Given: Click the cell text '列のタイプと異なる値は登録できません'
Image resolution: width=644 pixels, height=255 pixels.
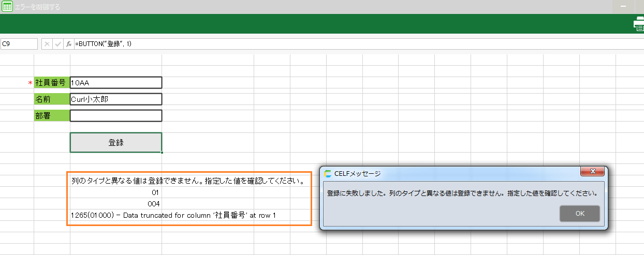Looking at the screenshot, I should click(187, 181).
